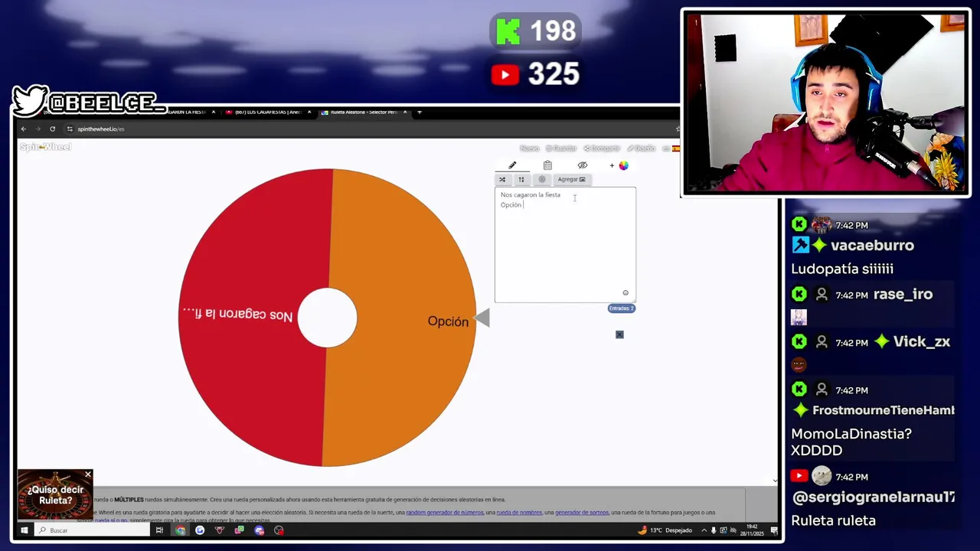Sort the wheel entries
The width and height of the screenshot is (980, 551).
(521, 180)
